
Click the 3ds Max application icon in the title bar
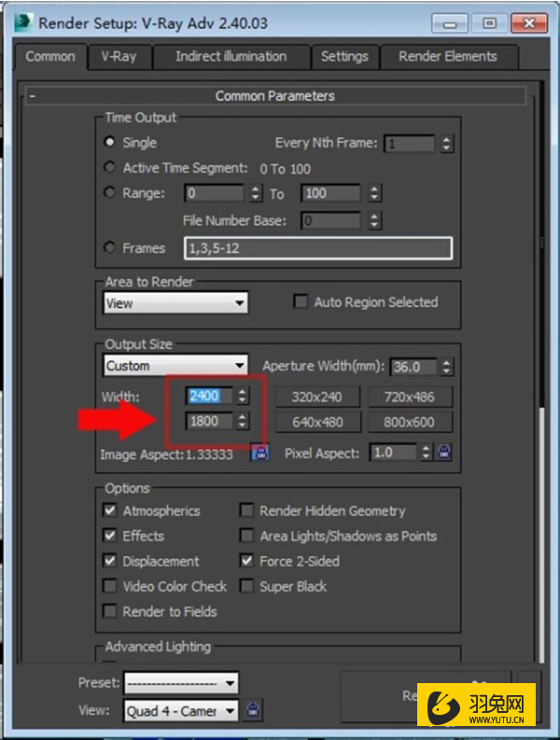click(x=23, y=22)
